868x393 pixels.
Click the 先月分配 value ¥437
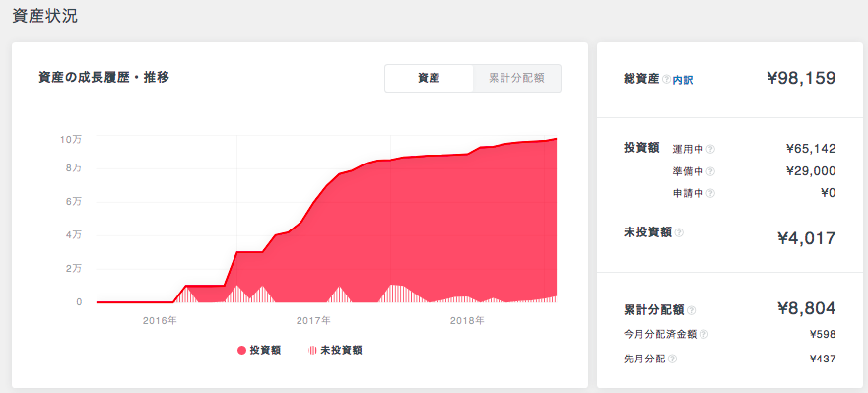(x=823, y=359)
